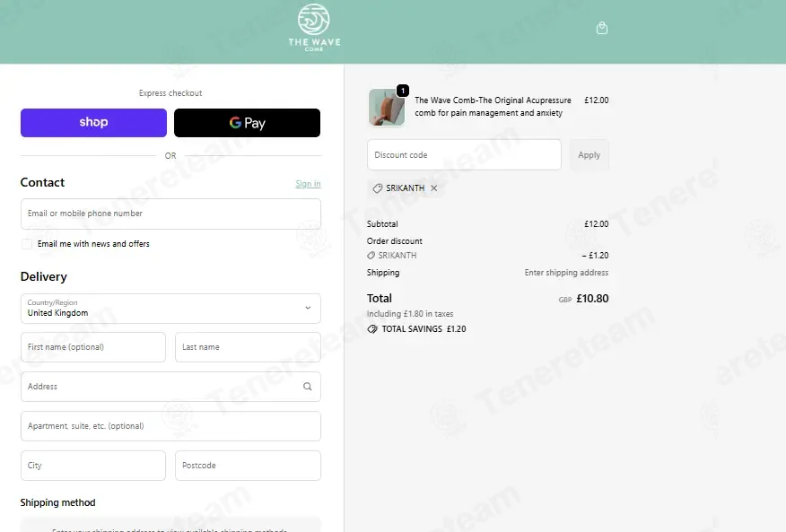Screen dimensions: 786x532
Task: Click the Order discount label
Action: (x=395, y=241)
